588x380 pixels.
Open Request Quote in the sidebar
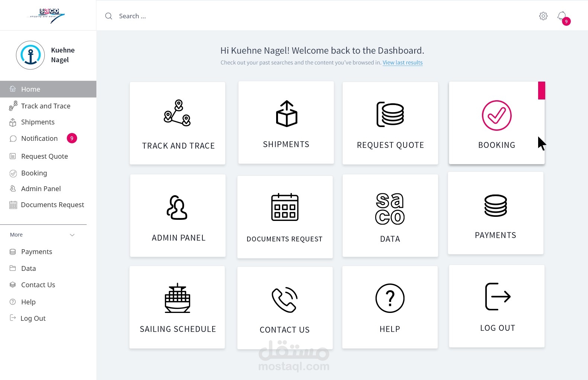45,156
